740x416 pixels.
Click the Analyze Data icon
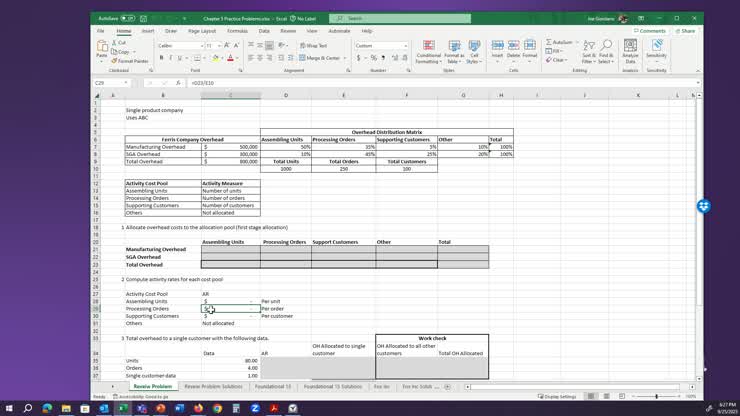630,52
